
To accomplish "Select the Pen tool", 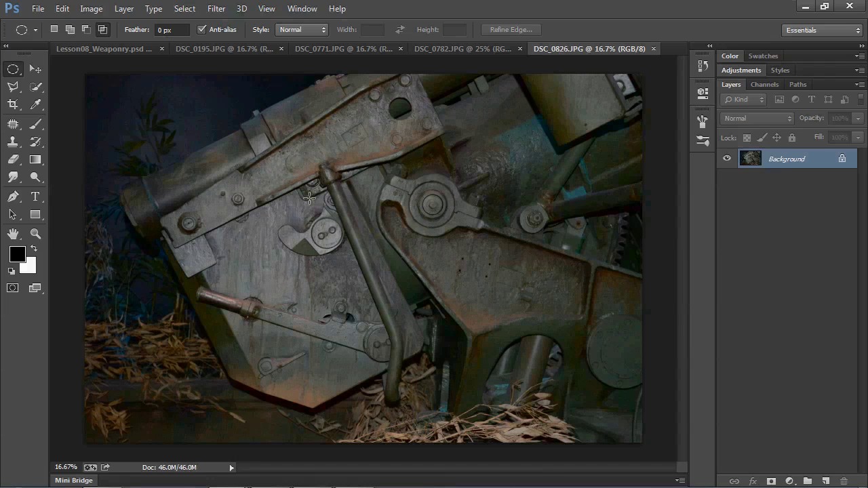I will [x=13, y=197].
